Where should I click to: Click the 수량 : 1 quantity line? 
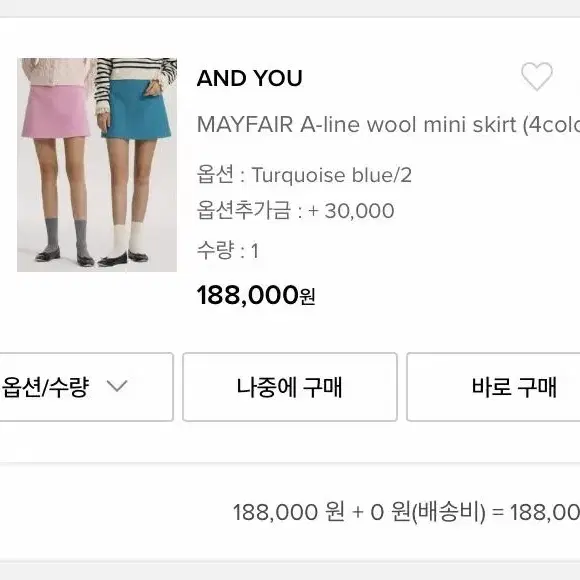point(228,250)
